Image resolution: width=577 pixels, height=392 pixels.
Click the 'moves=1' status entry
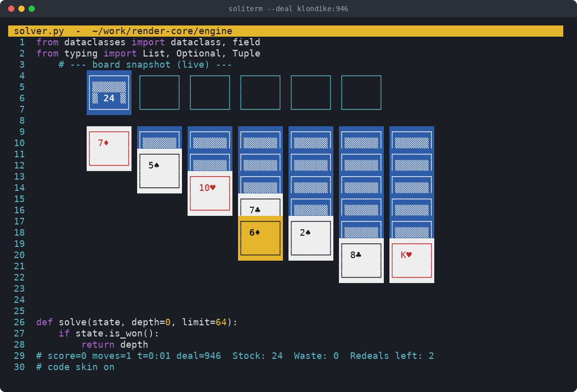(112, 356)
